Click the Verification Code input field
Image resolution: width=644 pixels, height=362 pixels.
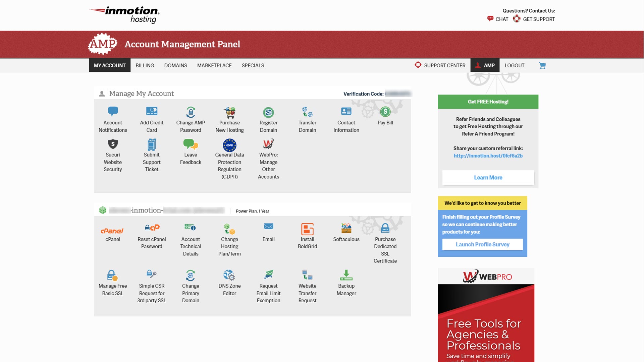click(397, 93)
